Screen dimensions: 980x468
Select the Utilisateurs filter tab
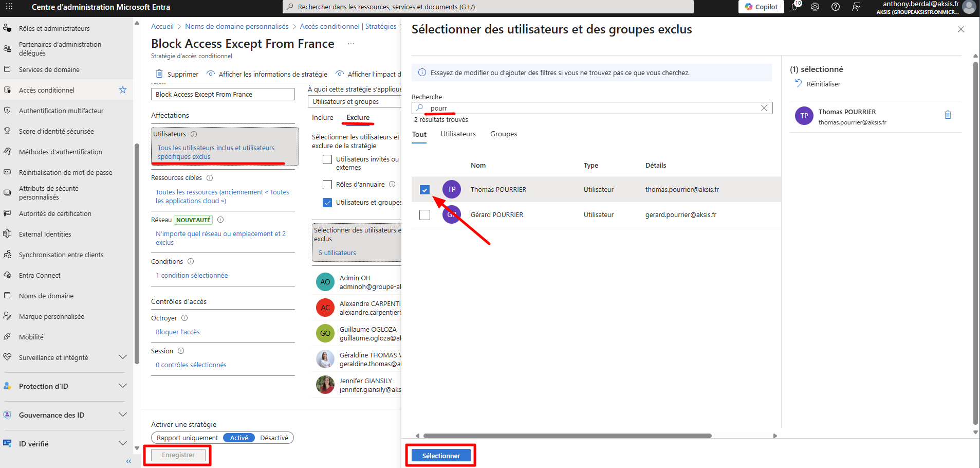tap(458, 134)
